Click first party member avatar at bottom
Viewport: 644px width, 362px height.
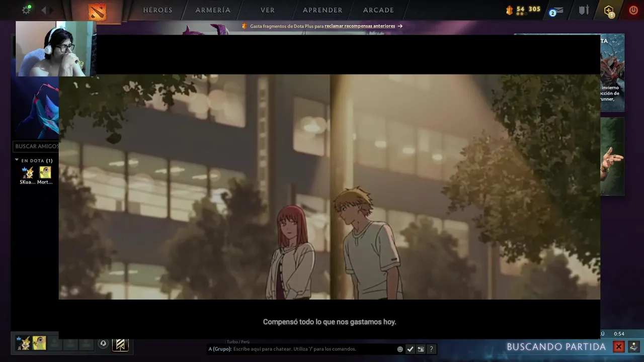(23, 343)
